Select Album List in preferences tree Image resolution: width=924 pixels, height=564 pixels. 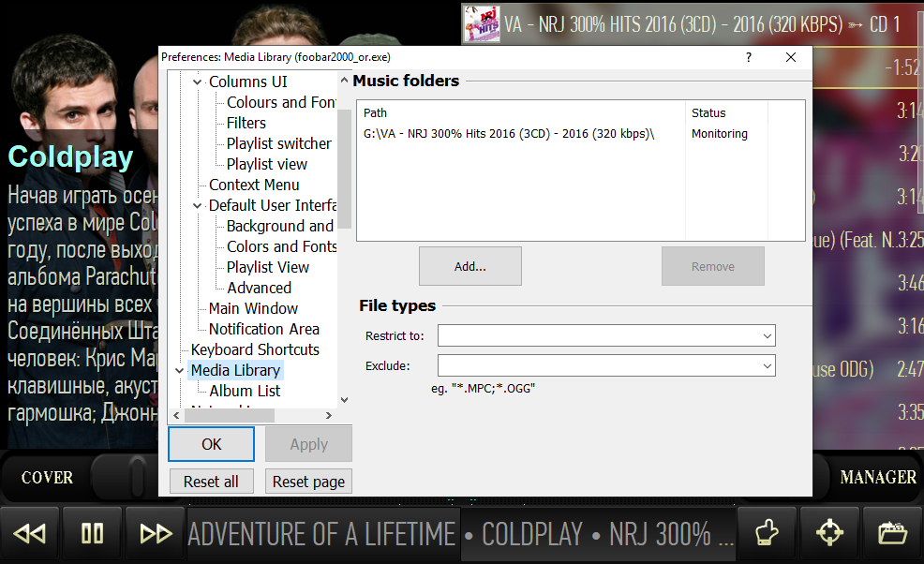click(245, 391)
